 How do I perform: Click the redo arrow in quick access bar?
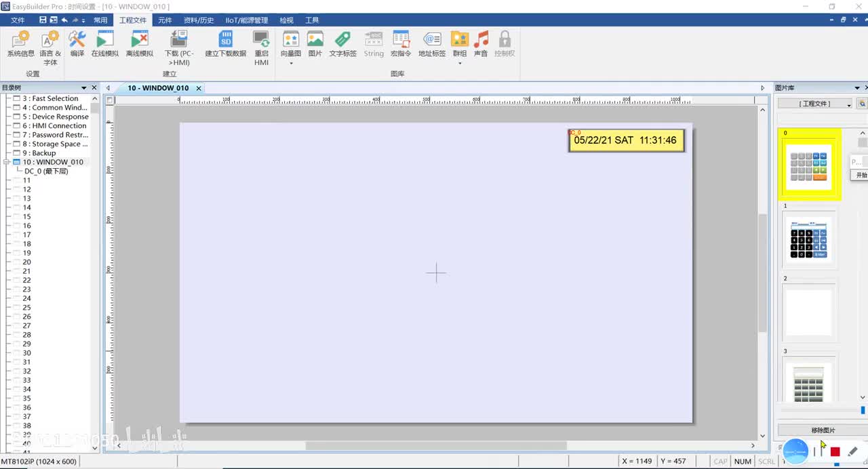[75, 20]
